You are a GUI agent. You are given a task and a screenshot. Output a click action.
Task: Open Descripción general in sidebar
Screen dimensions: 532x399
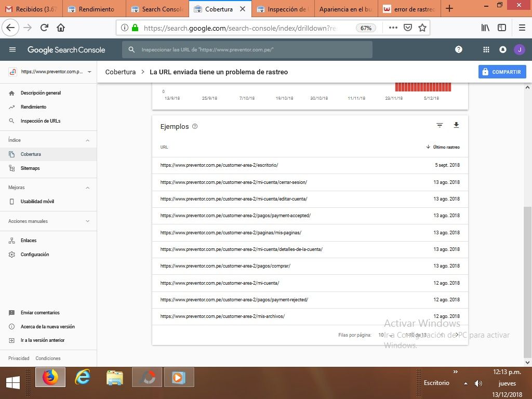click(48, 92)
